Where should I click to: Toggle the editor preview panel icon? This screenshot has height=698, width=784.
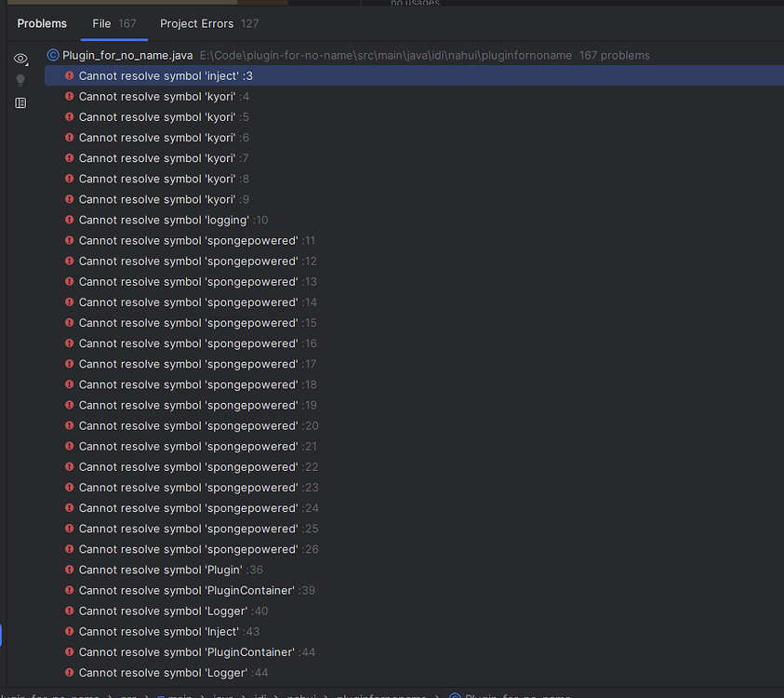[20, 103]
